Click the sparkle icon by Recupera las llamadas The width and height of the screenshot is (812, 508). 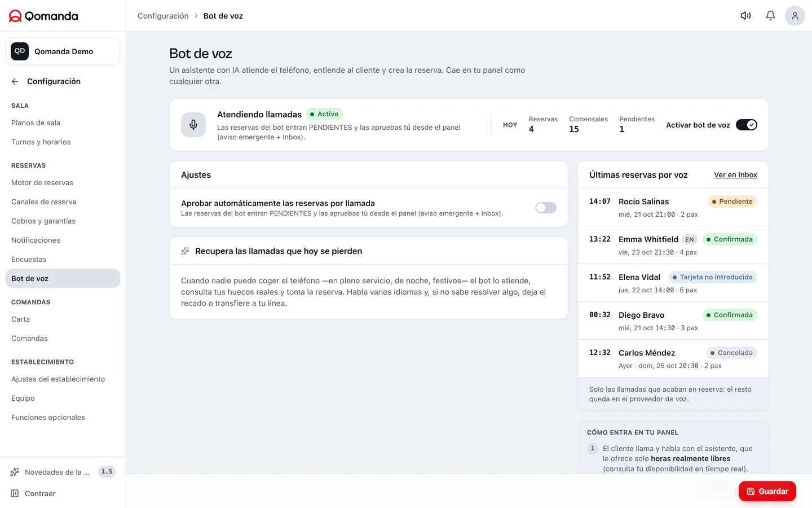(185, 251)
